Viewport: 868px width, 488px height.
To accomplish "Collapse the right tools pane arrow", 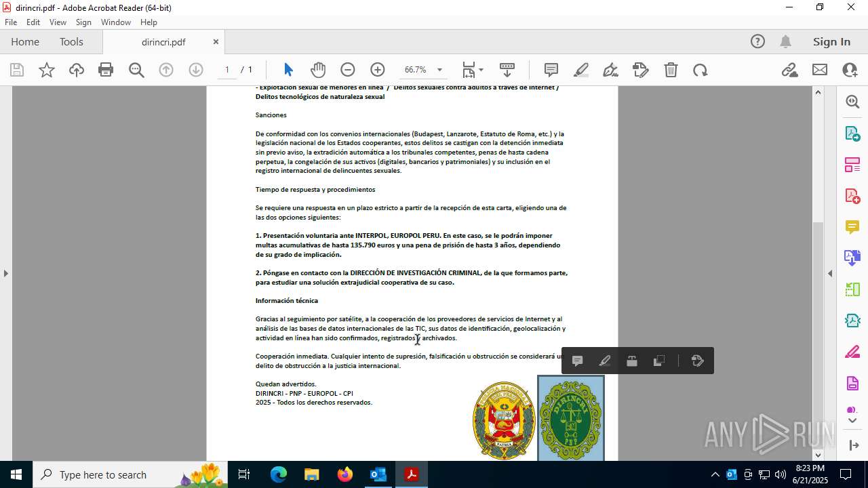I will pos(830,273).
